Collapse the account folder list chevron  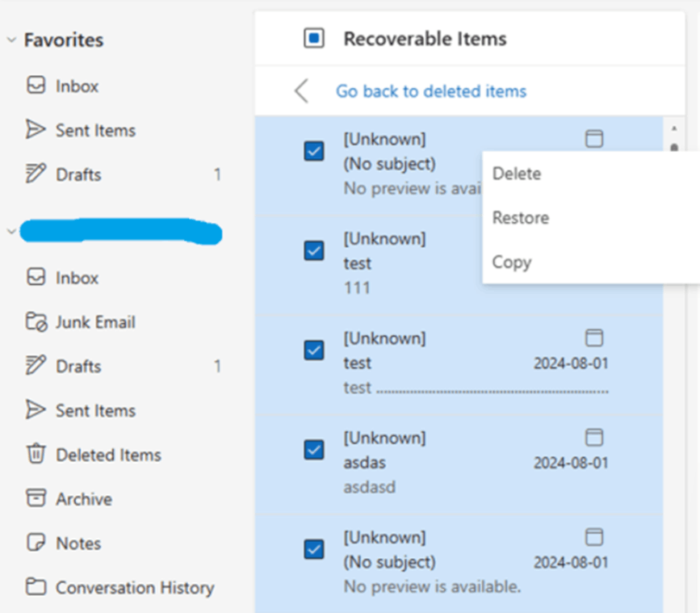pos(10,232)
